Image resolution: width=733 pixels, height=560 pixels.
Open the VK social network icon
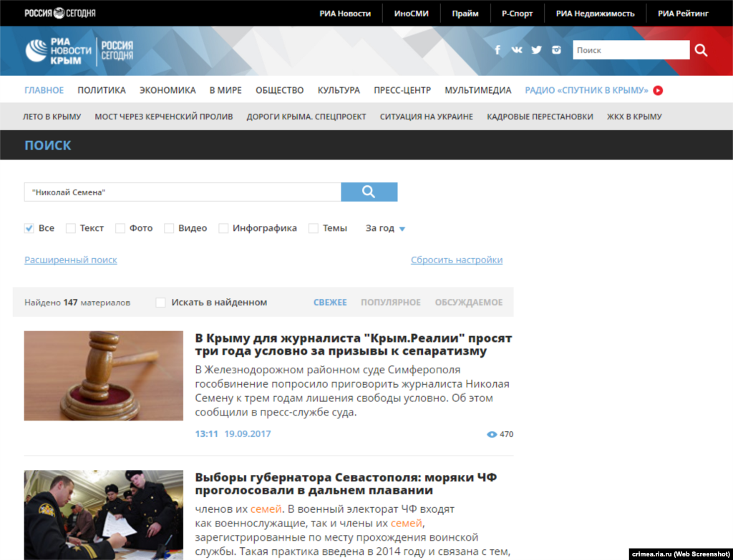point(516,50)
